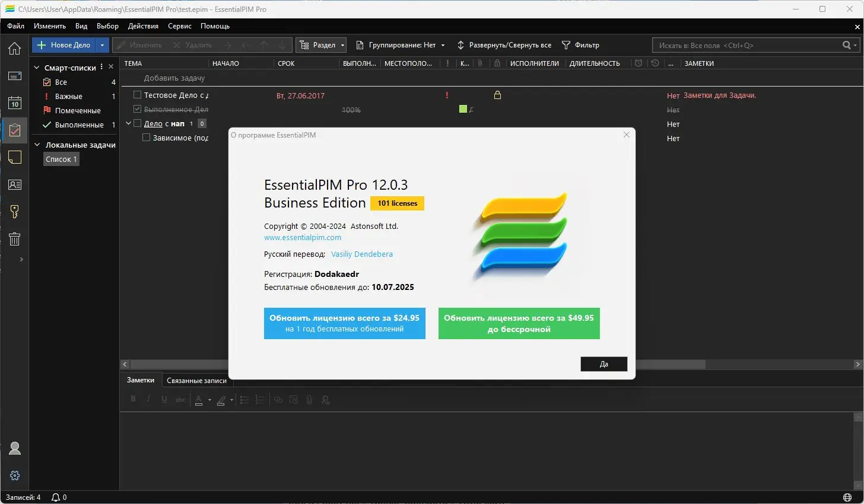Open the Новое Дело dropdown arrow
The width and height of the screenshot is (864, 504).
coord(102,45)
